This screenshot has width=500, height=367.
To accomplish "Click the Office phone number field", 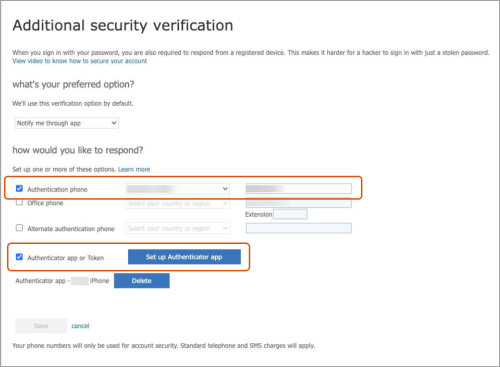I will point(299,203).
